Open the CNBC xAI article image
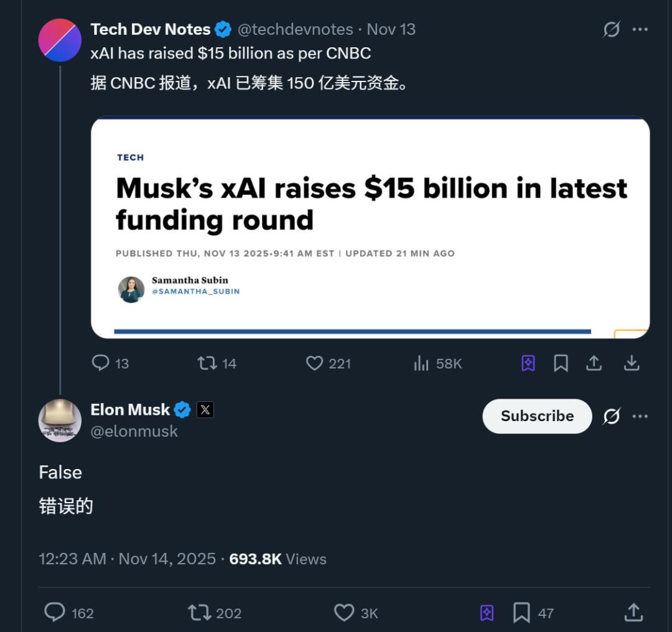 click(370, 228)
